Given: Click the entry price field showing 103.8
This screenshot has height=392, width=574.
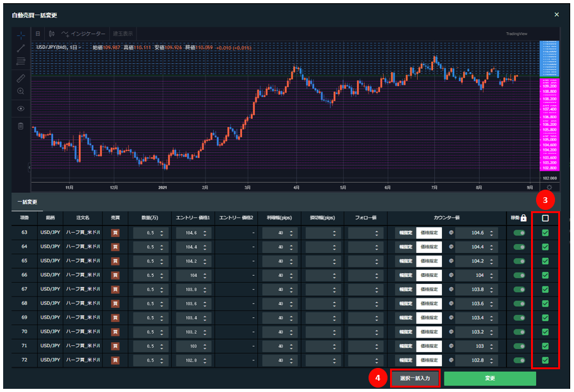Looking at the screenshot, I should coord(193,290).
